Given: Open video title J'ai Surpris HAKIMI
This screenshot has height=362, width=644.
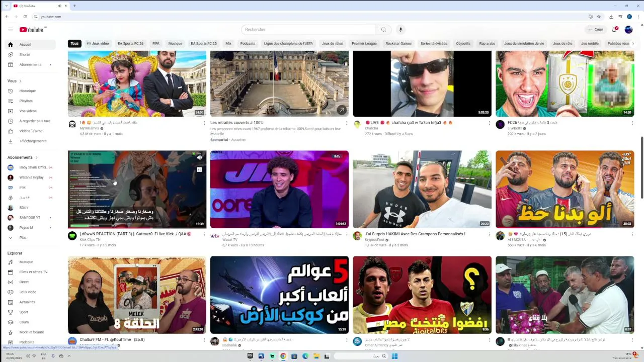Looking at the screenshot, I should (415, 234).
